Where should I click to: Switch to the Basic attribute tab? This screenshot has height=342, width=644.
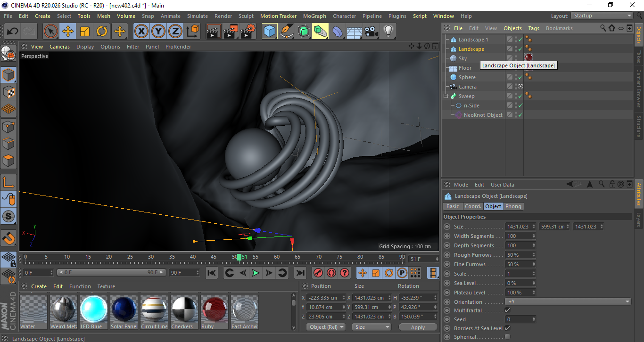tap(453, 206)
